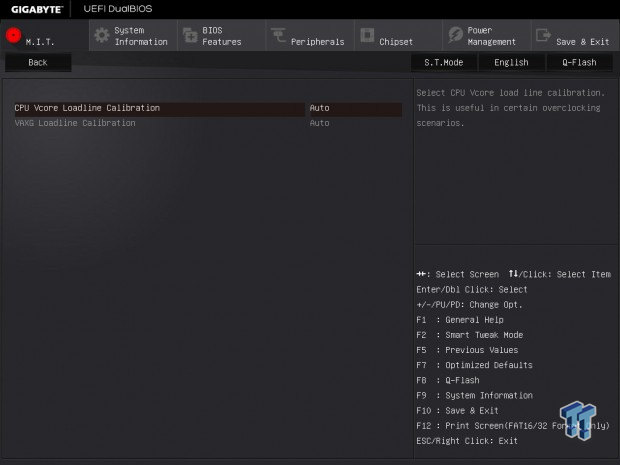Click the F2 Smart Tweak Mode entry
The width and height of the screenshot is (620, 465).
pyautogui.click(x=470, y=335)
